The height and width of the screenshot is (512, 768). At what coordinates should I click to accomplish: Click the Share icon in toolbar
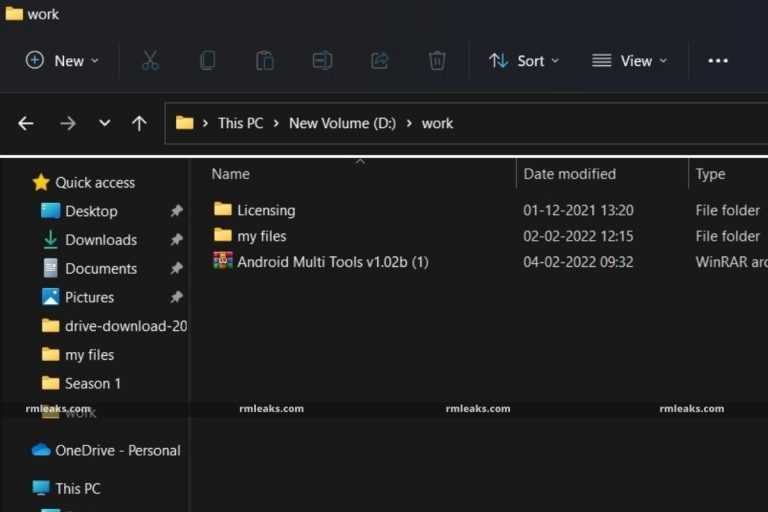pyautogui.click(x=380, y=61)
